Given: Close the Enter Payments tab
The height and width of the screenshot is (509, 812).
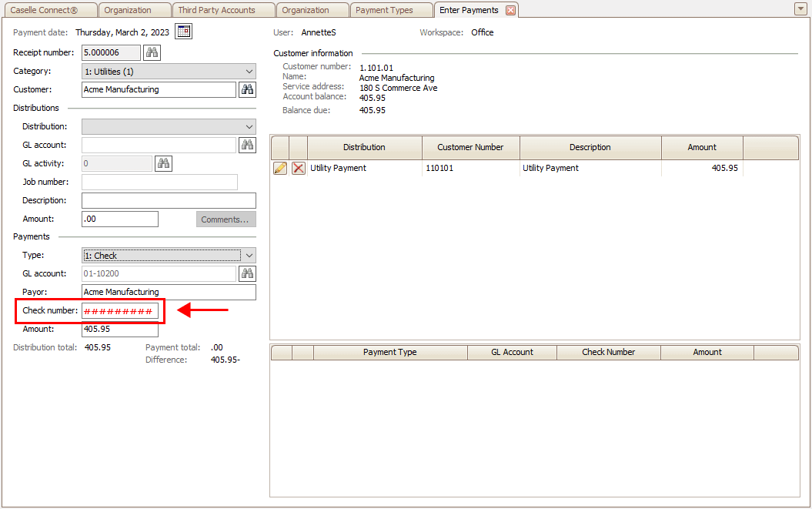Looking at the screenshot, I should coord(510,10).
